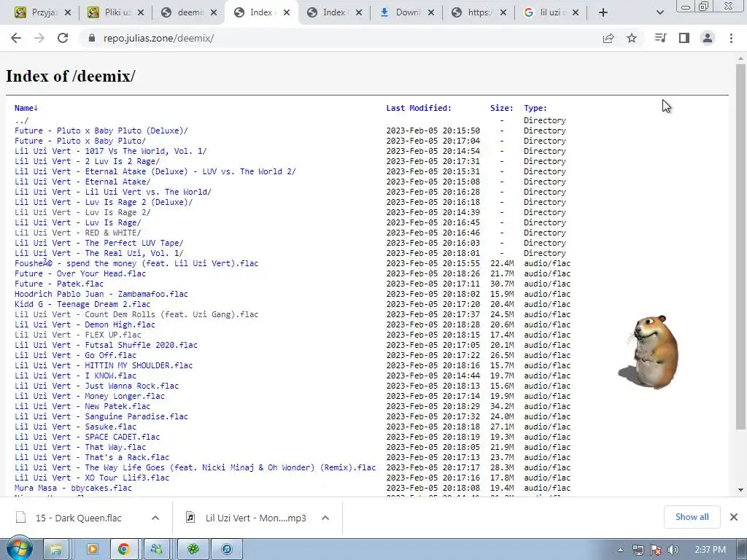Sort the listing by Size

click(x=502, y=108)
